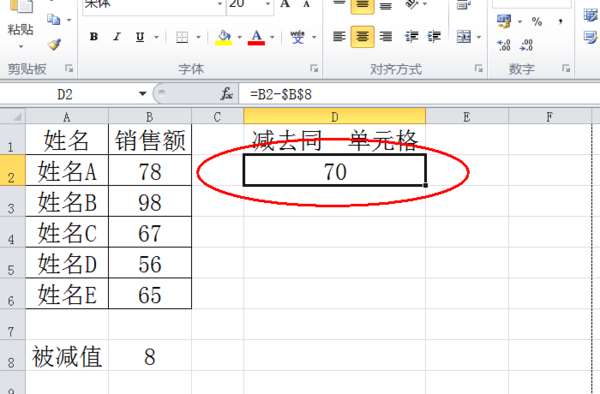The width and height of the screenshot is (600, 394).
Task: Select the align text right icon
Action: (385, 37)
